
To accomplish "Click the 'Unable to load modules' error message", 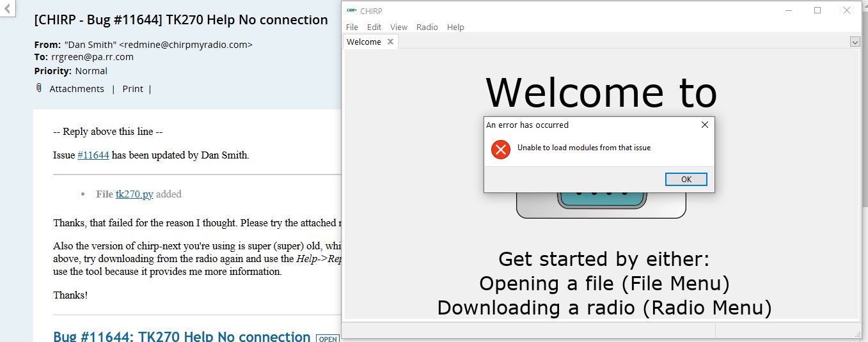I will coord(584,148).
